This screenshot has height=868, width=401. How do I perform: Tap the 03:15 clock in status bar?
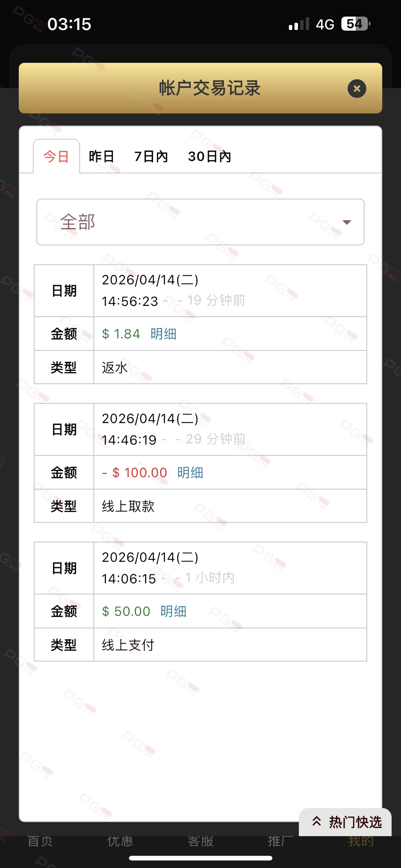[x=69, y=24]
